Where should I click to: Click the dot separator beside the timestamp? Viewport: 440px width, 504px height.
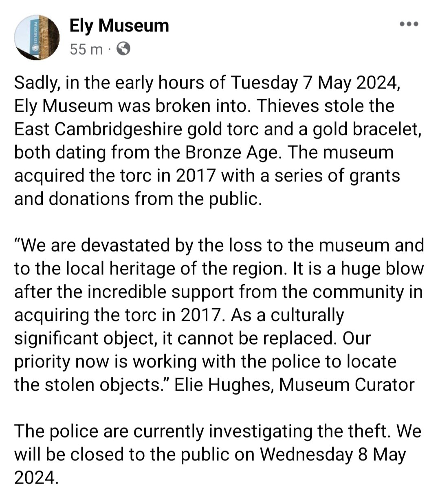tap(110, 50)
